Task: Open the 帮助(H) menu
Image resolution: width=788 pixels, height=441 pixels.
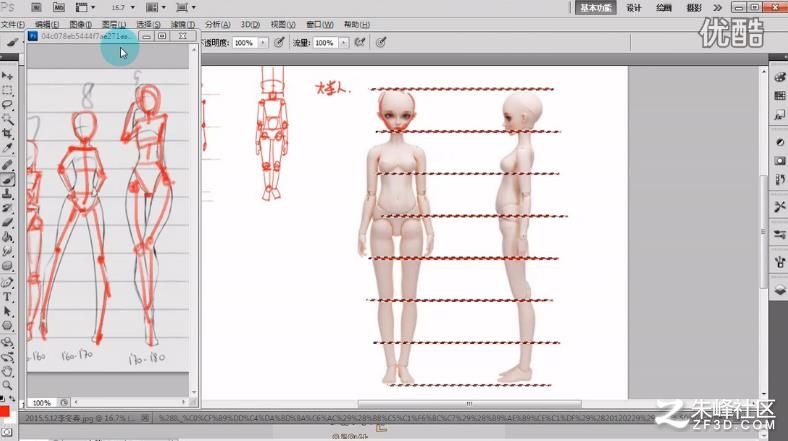Action: (356, 24)
